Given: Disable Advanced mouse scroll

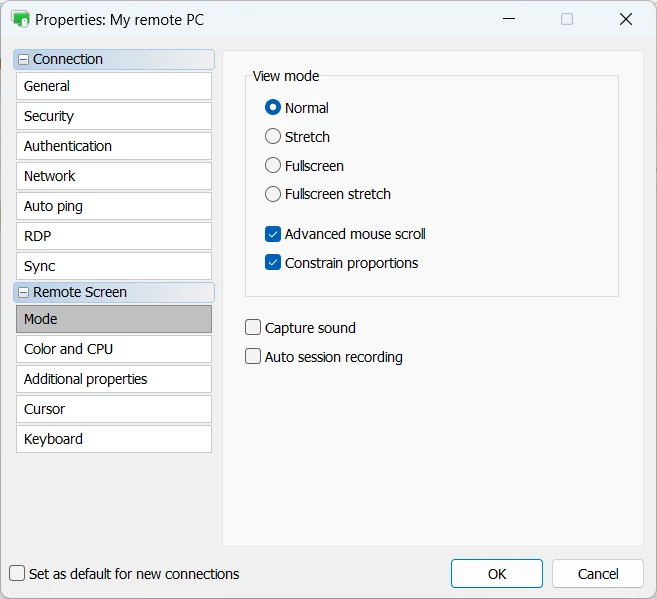Looking at the screenshot, I should pos(273,234).
